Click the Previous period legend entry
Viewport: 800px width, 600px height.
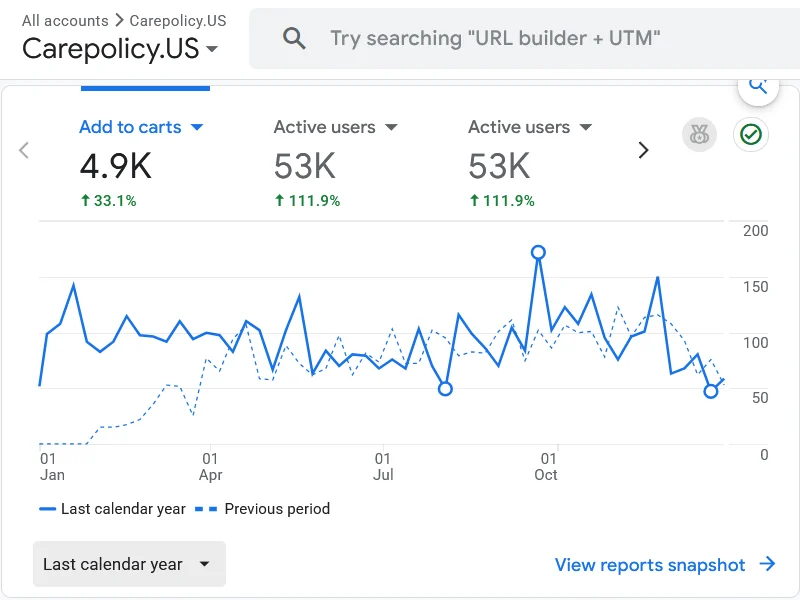point(263,509)
